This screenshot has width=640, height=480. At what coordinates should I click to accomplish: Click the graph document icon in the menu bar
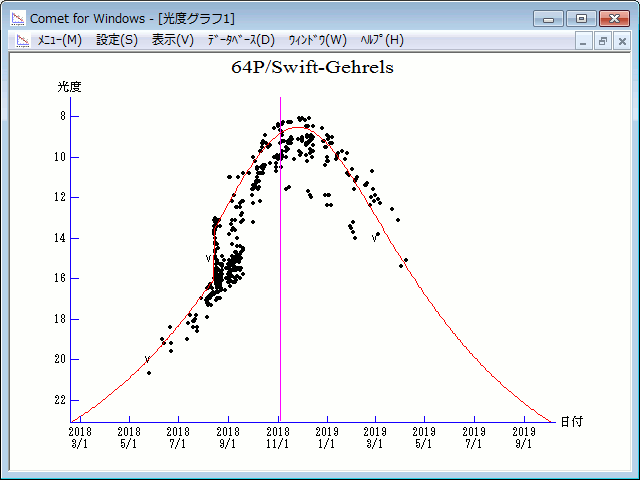tap(21, 40)
